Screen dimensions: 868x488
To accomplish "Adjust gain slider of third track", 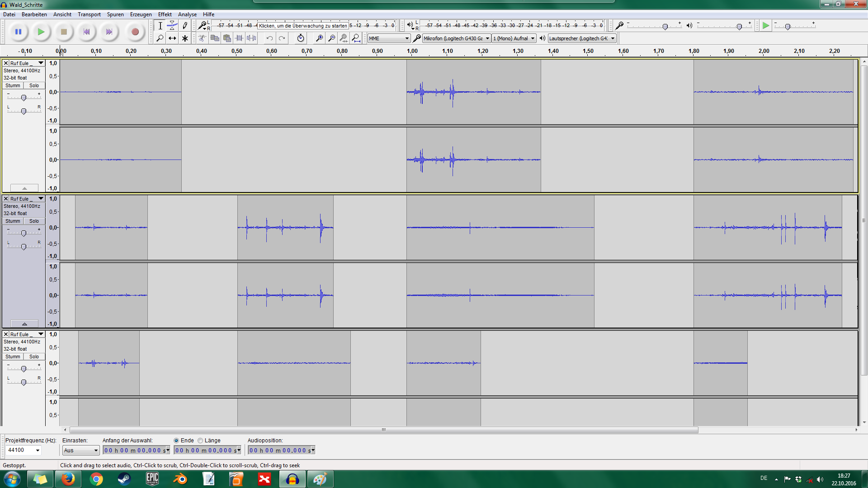I will tap(24, 369).
